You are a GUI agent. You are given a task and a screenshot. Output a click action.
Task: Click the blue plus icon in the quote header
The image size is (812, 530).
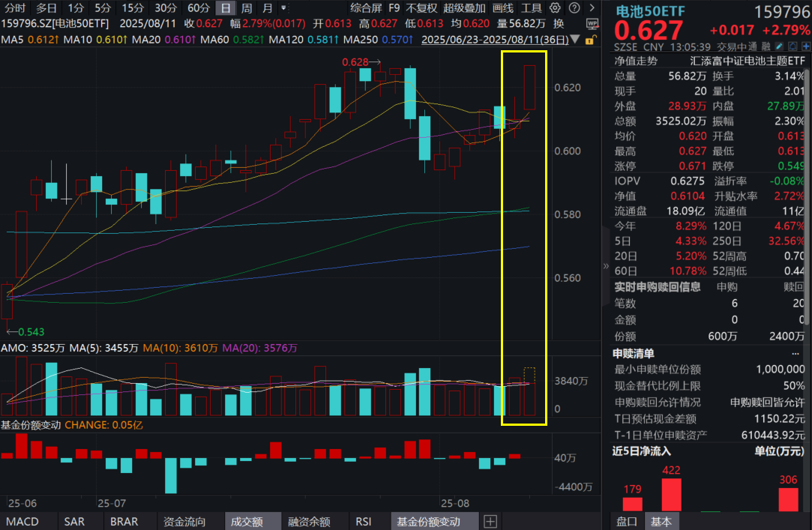(805, 46)
